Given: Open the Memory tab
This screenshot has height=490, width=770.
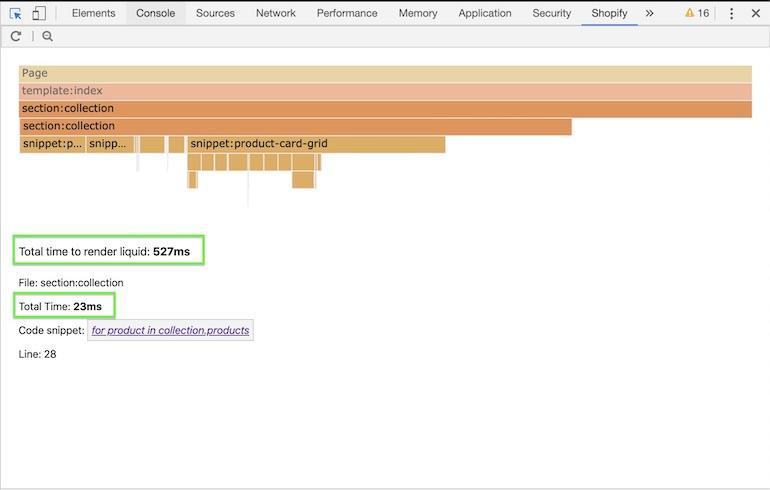Looking at the screenshot, I should (418, 13).
